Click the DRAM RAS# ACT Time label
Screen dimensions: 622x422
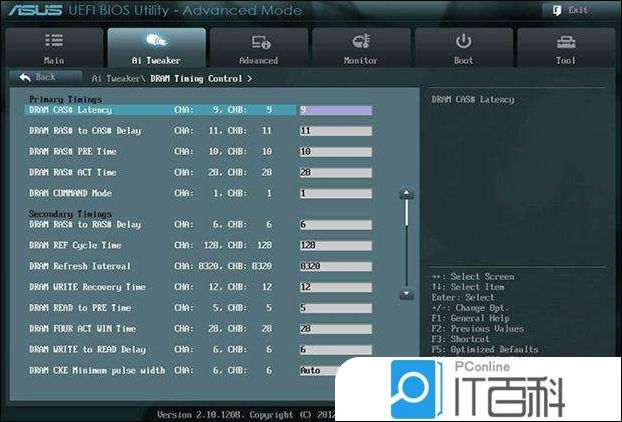(x=73, y=173)
